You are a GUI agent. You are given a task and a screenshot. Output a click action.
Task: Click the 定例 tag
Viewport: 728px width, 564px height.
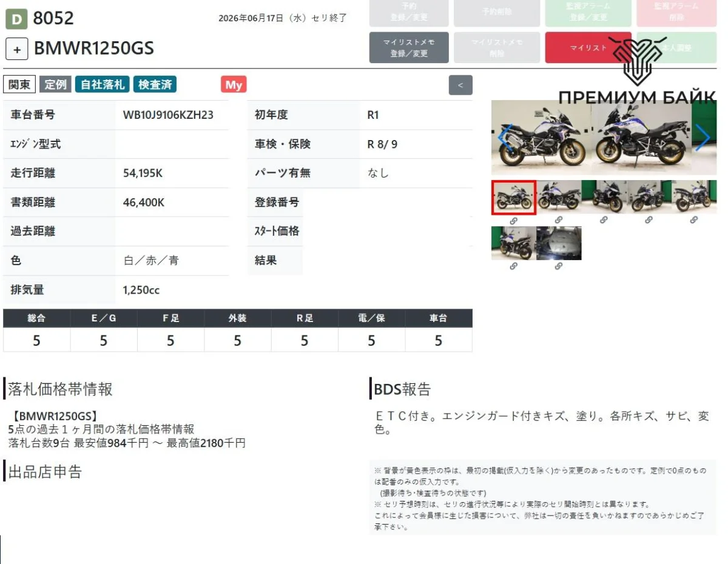pyautogui.click(x=56, y=85)
